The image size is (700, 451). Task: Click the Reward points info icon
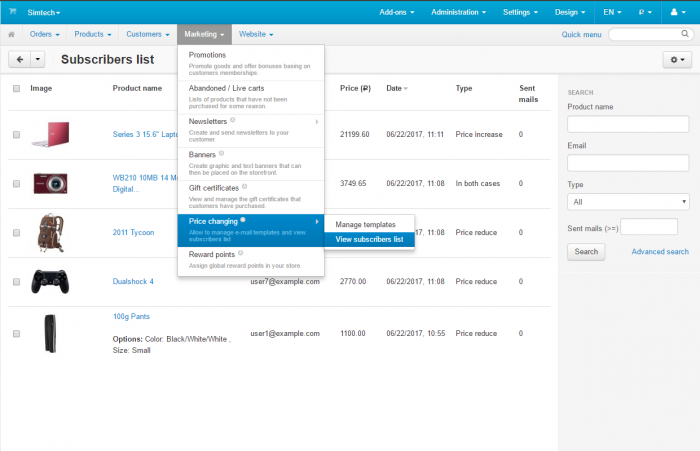(241, 253)
